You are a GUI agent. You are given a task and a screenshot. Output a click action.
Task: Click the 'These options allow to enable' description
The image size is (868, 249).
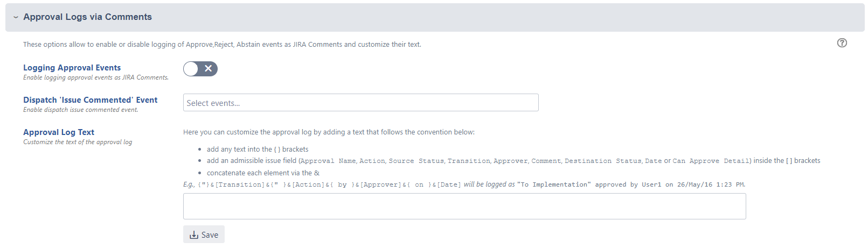pos(221,45)
